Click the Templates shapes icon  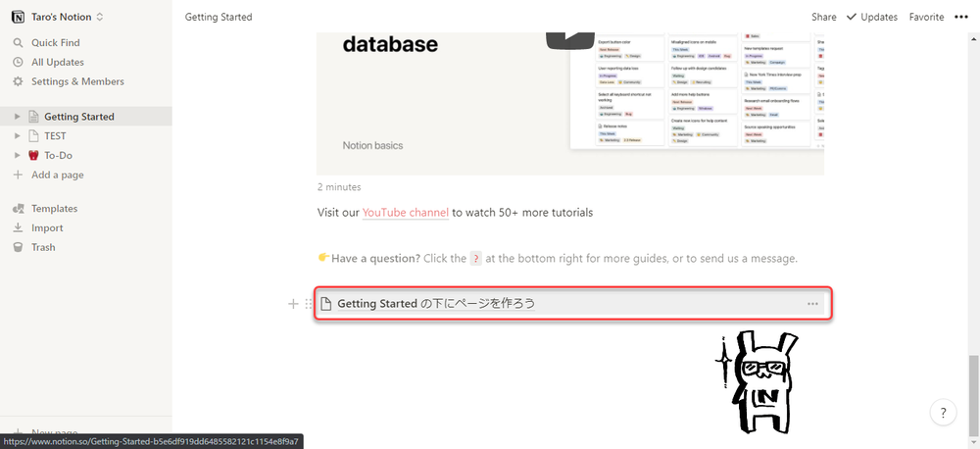click(x=18, y=208)
